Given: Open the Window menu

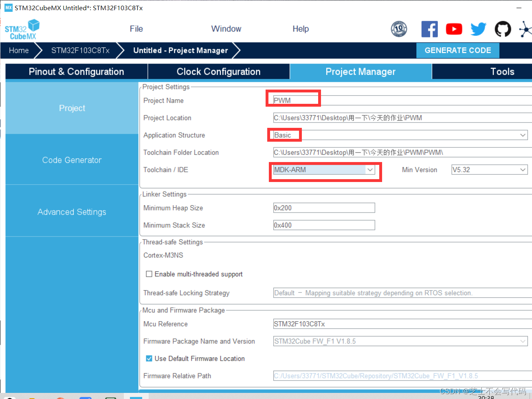Looking at the screenshot, I should 226,29.
